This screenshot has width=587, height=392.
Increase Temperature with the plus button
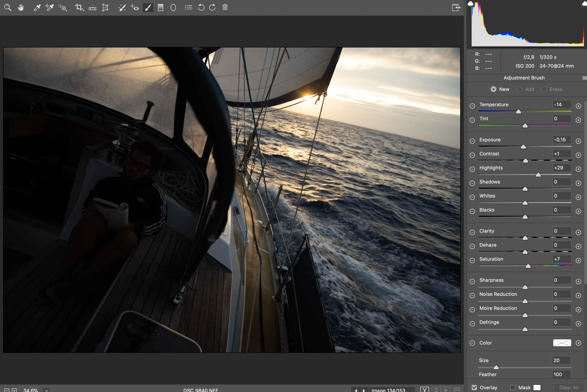[x=578, y=106]
